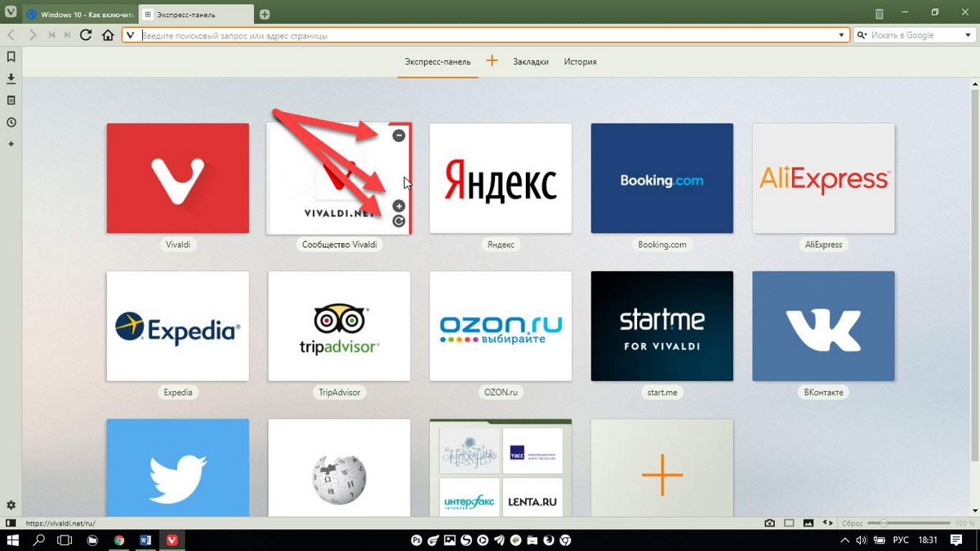Adjust the page zoom slider
The height and width of the screenshot is (551, 980).
tap(909, 522)
